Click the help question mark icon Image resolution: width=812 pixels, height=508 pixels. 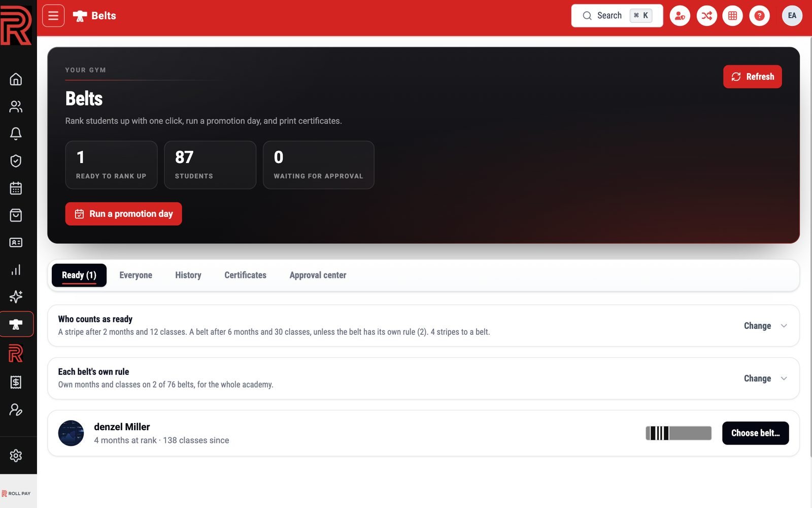759,16
